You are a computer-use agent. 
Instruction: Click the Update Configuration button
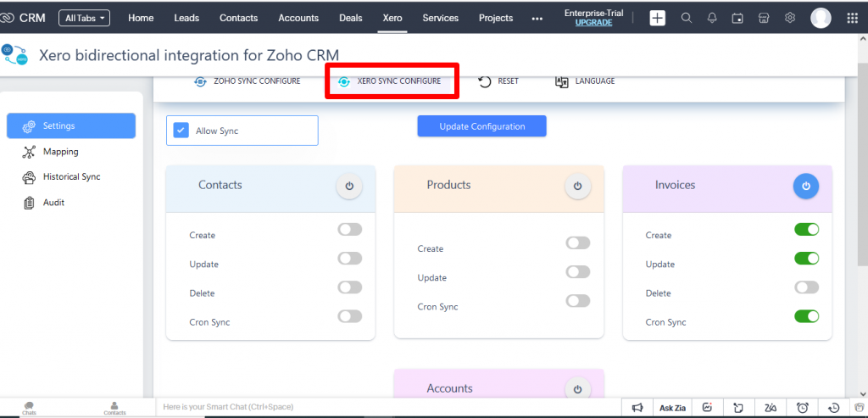[x=481, y=126]
